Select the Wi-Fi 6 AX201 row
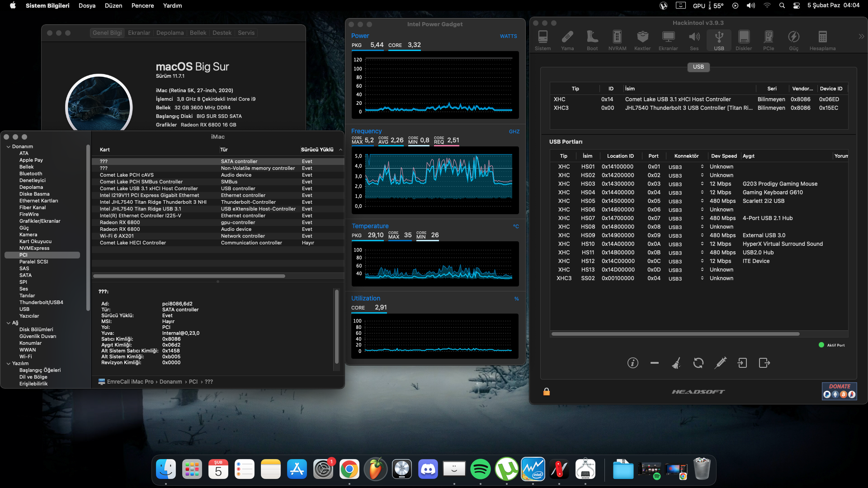The image size is (868, 488). (117, 236)
